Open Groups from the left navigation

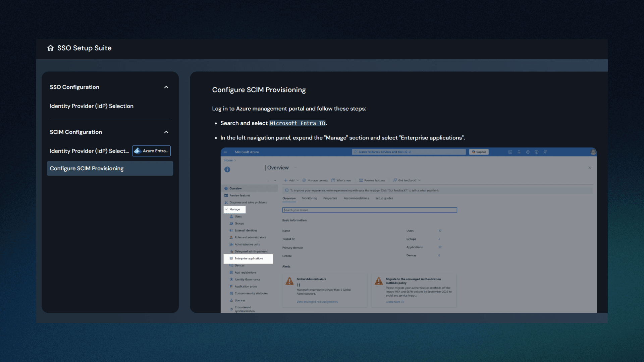pyautogui.click(x=239, y=223)
